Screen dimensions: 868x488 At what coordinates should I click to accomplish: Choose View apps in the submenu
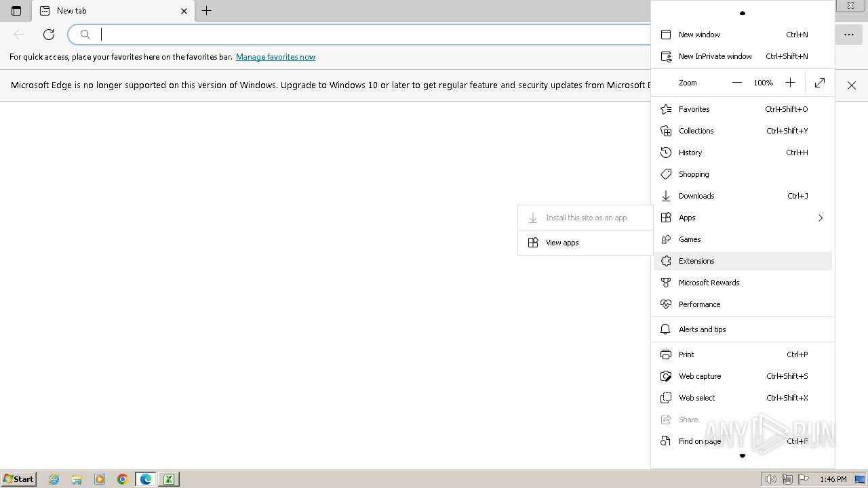[x=585, y=243]
